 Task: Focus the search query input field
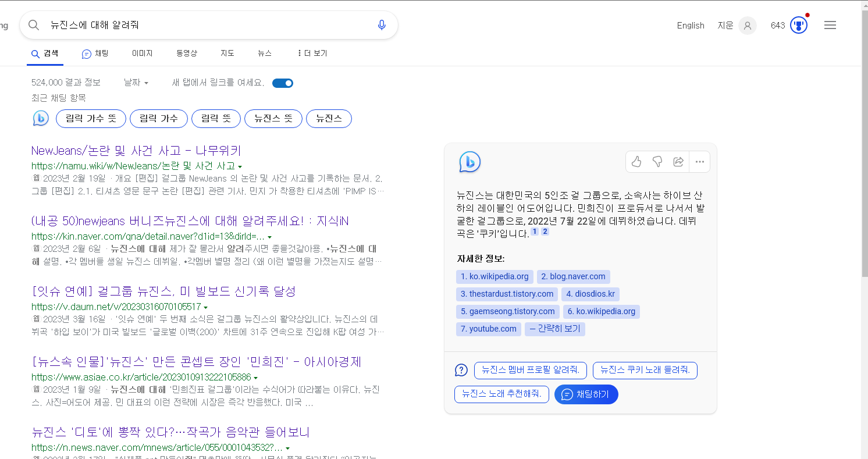pos(209,25)
